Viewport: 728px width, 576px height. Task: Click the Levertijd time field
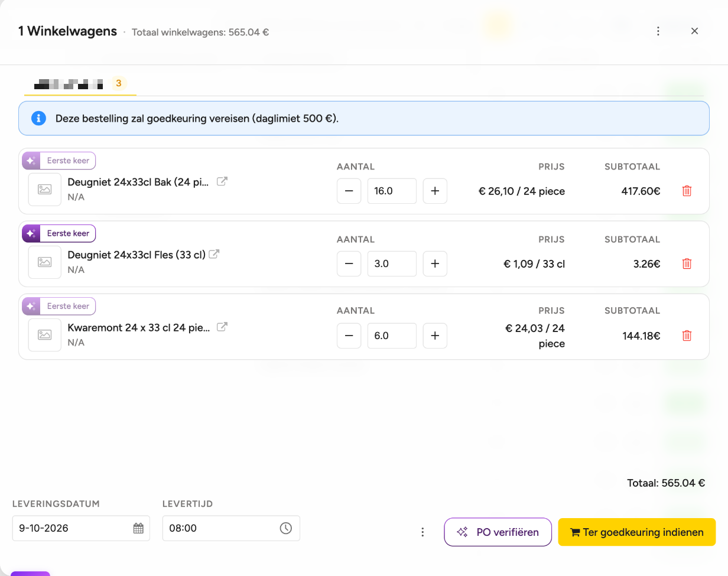click(x=231, y=528)
